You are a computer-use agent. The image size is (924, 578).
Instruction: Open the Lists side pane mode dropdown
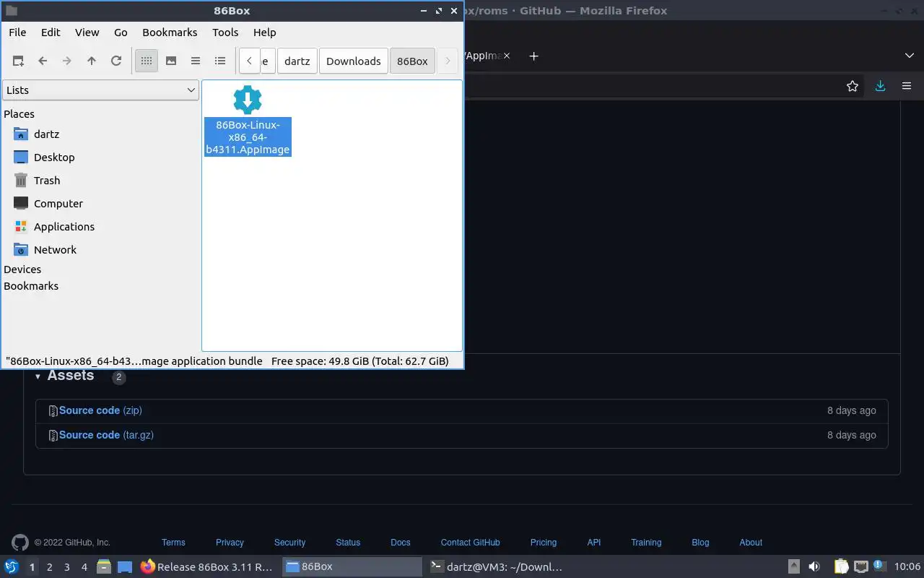coord(100,90)
